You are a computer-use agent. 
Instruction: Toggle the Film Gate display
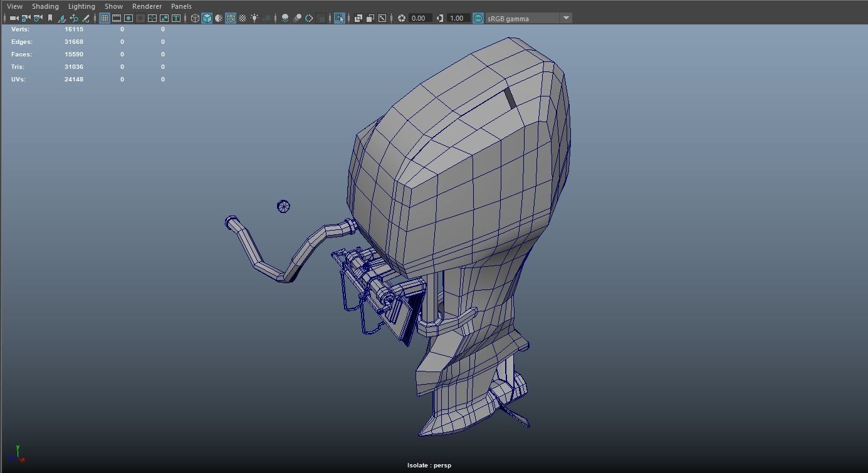point(117,18)
